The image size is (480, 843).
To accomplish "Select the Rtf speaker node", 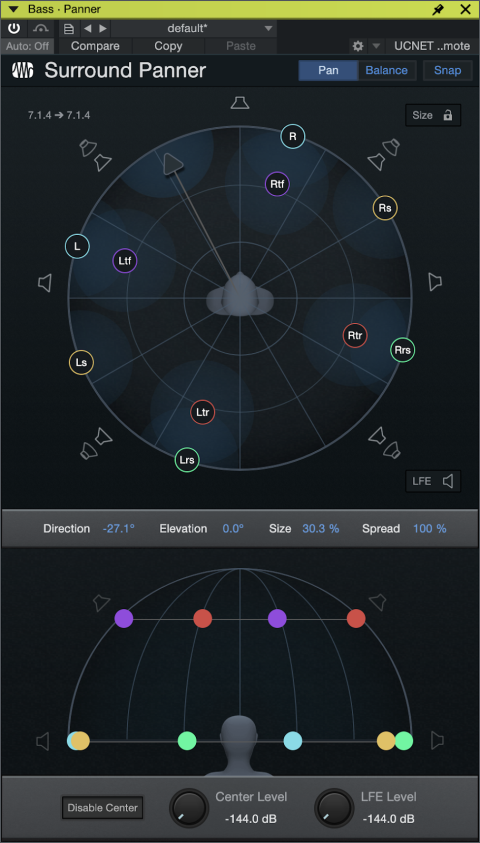I will [x=277, y=184].
